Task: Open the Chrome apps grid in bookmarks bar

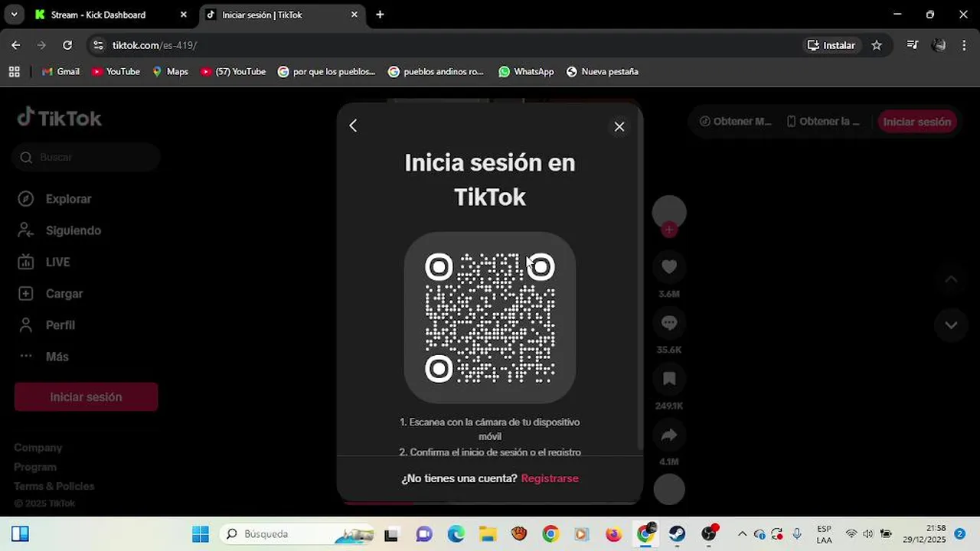Action: pyautogui.click(x=14, y=71)
